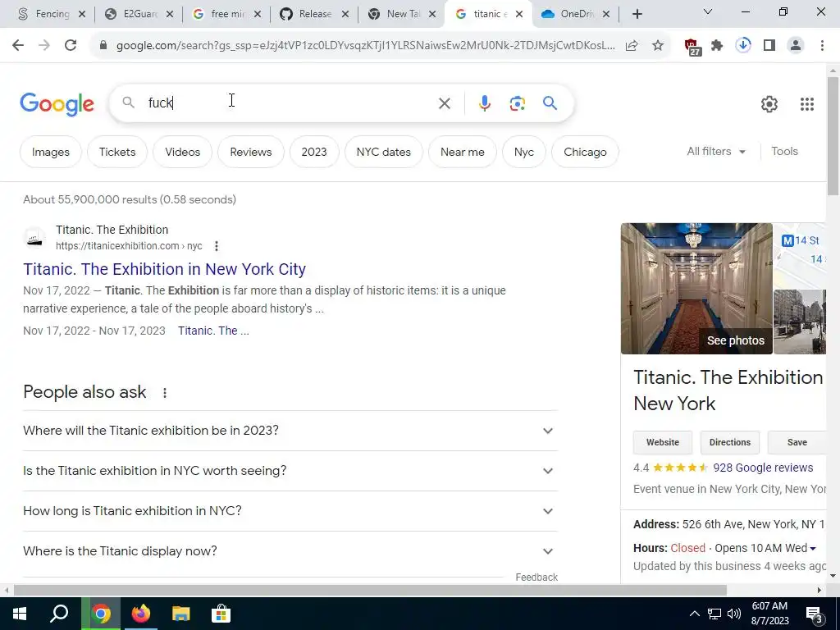Reload the current page

point(71,46)
